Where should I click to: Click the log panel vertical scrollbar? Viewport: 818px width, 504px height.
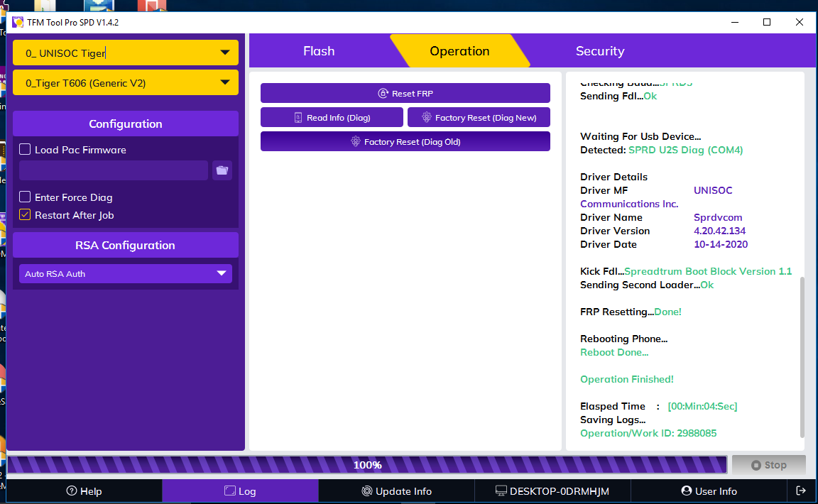pos(802,355)
